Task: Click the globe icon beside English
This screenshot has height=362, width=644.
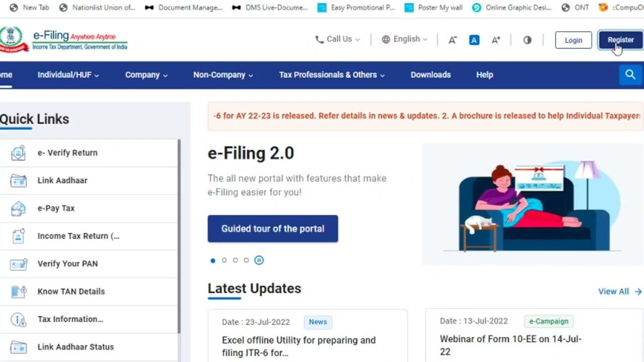Action: (386, 39)
